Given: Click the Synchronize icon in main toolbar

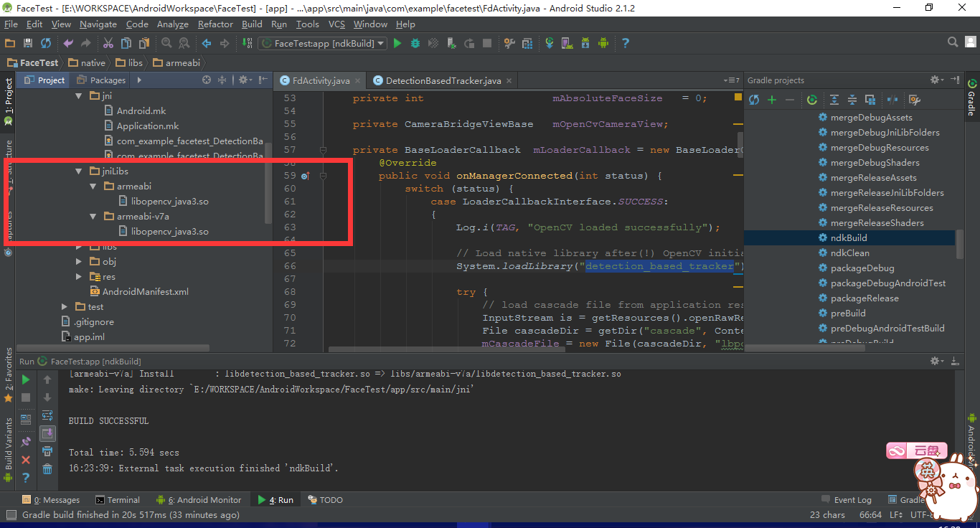Looking at the screenshot, I should click(46, 43).
